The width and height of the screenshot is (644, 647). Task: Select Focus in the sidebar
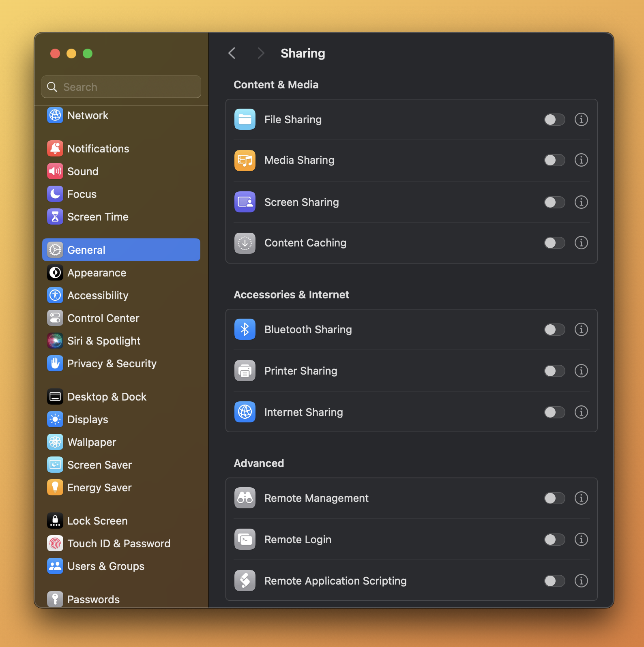121,194
